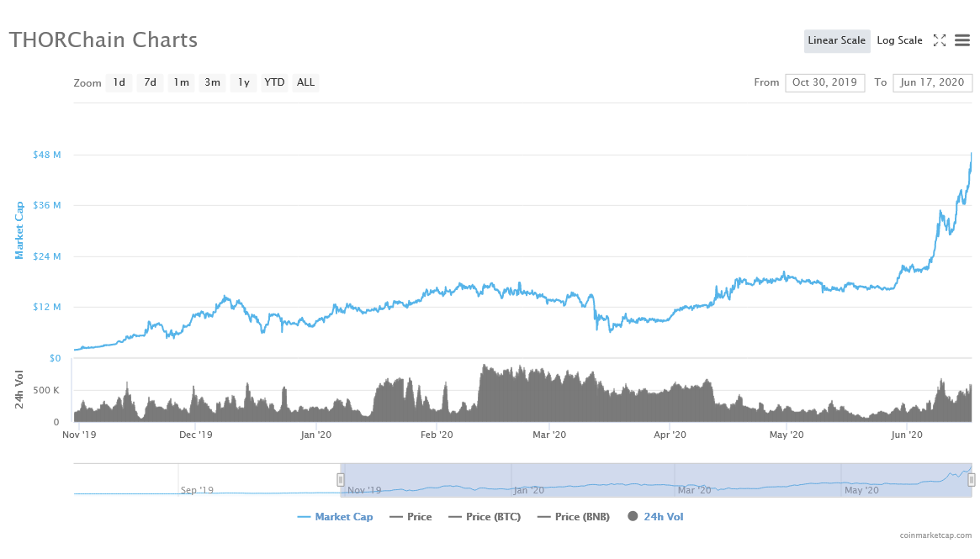Click the $12 M axis label
The image size is (980, 559).
coord(47,308)
